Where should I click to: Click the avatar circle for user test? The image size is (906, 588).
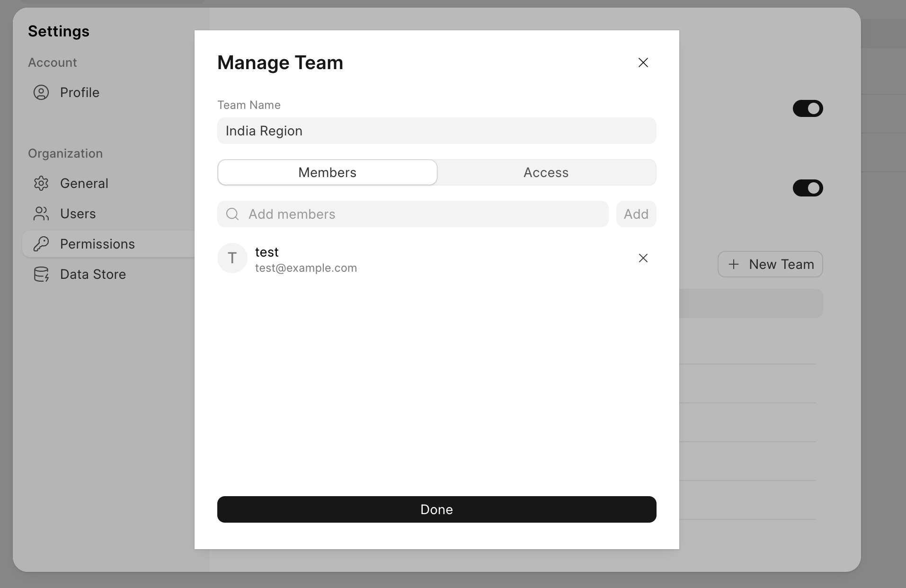coord(232,258)
